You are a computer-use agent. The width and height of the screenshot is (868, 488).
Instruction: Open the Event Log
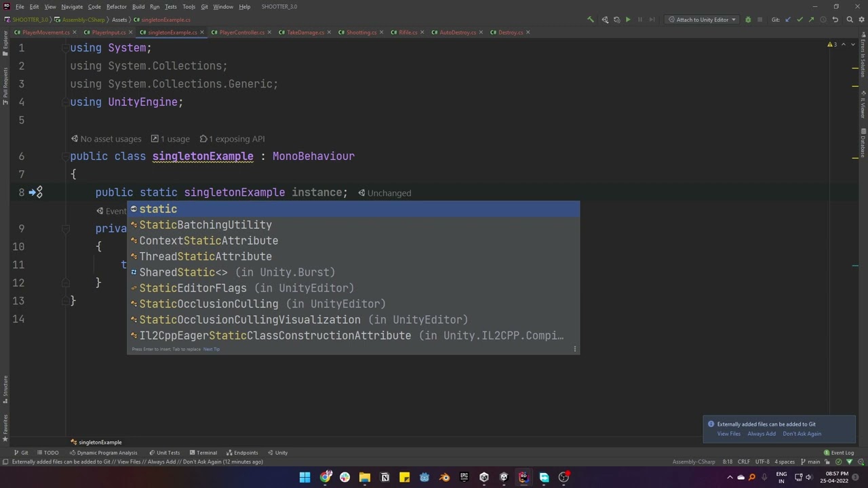pyautogui.click(x=839, y=453)
